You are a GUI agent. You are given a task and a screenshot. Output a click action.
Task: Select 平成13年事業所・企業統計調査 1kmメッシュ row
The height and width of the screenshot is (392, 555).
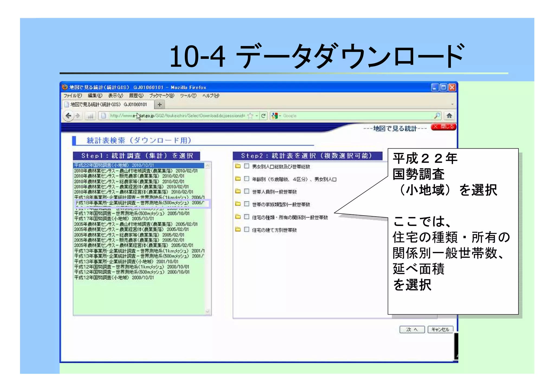coord(139,251)
